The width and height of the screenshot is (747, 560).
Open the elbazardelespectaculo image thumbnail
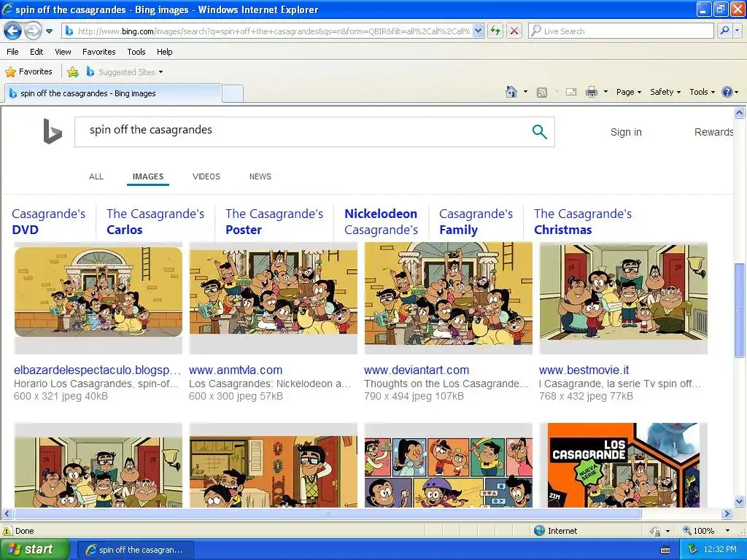[98, 298]
